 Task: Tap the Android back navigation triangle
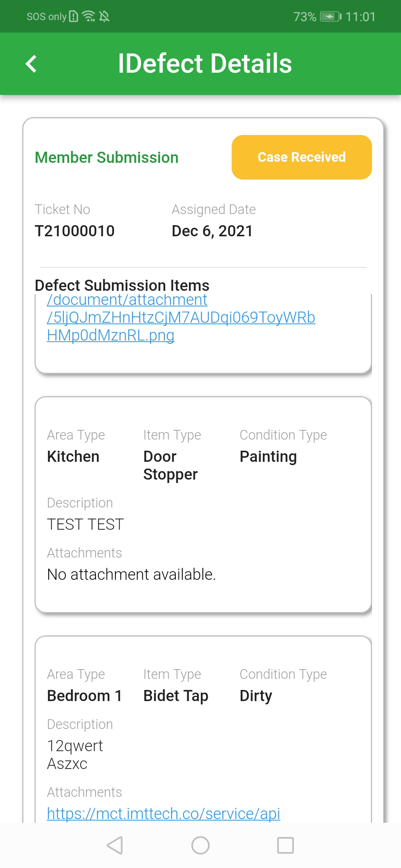115,845
